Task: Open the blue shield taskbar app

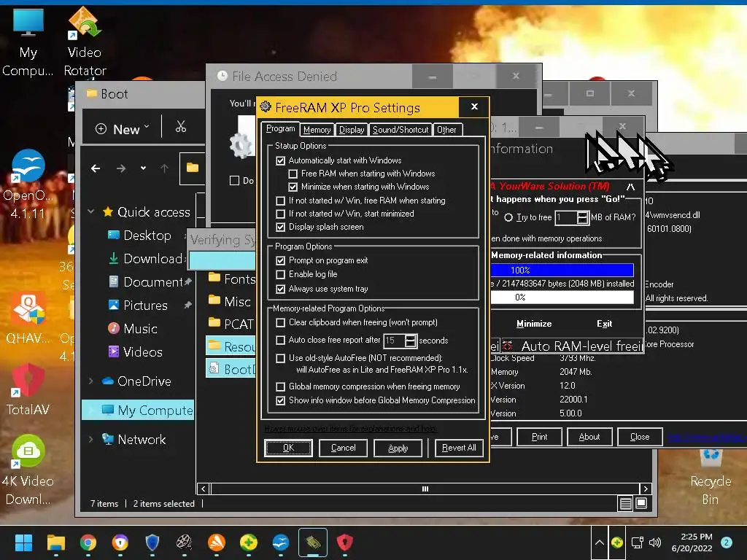Action: click(152, 542)
